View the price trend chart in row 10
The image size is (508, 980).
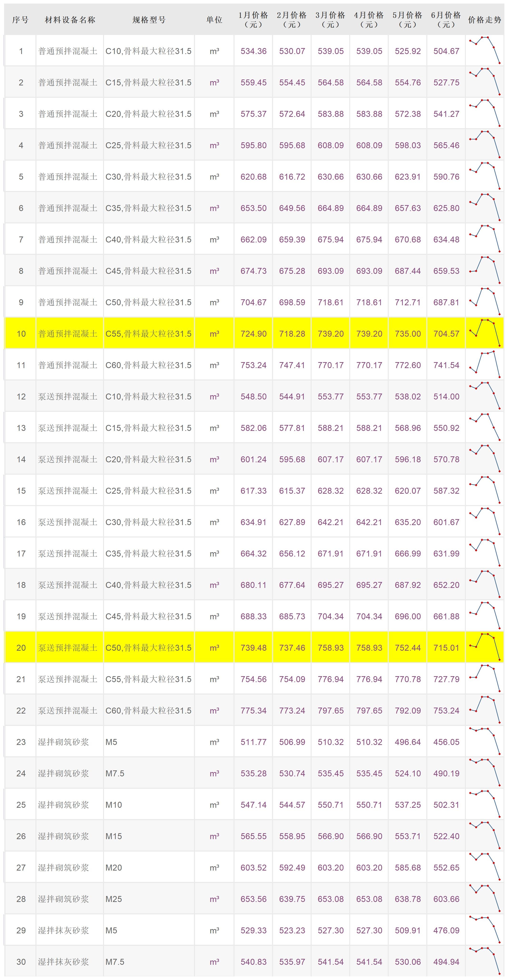point(484,333)
